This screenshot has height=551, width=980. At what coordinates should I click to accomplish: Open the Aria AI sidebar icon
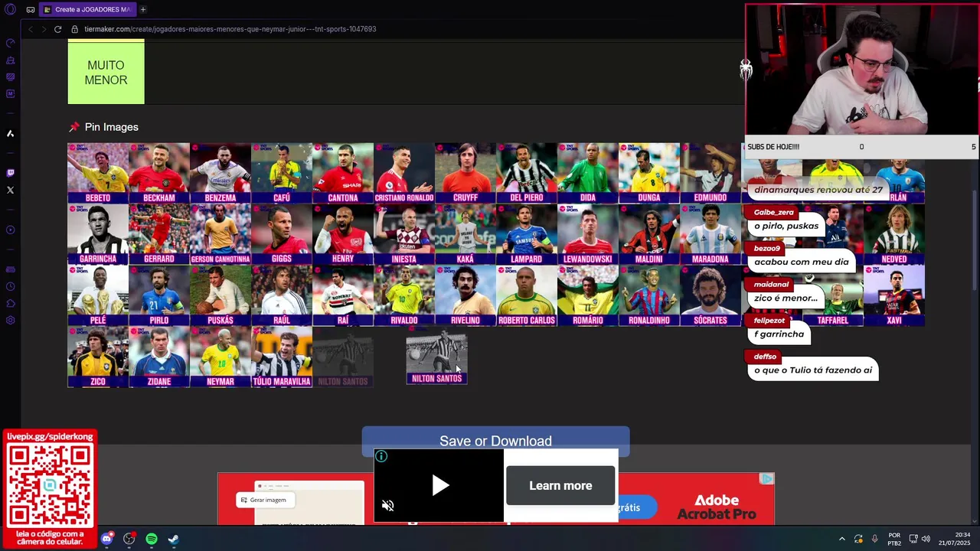10,133
